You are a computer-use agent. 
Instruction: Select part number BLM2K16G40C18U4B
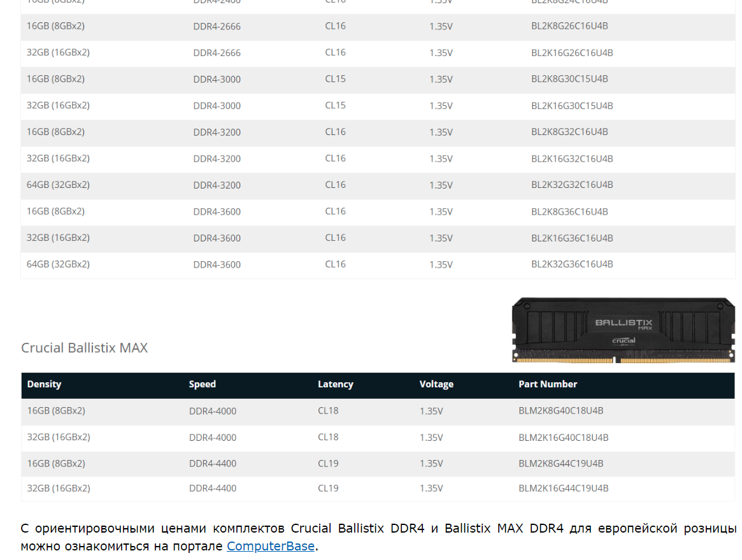(563, 438)
